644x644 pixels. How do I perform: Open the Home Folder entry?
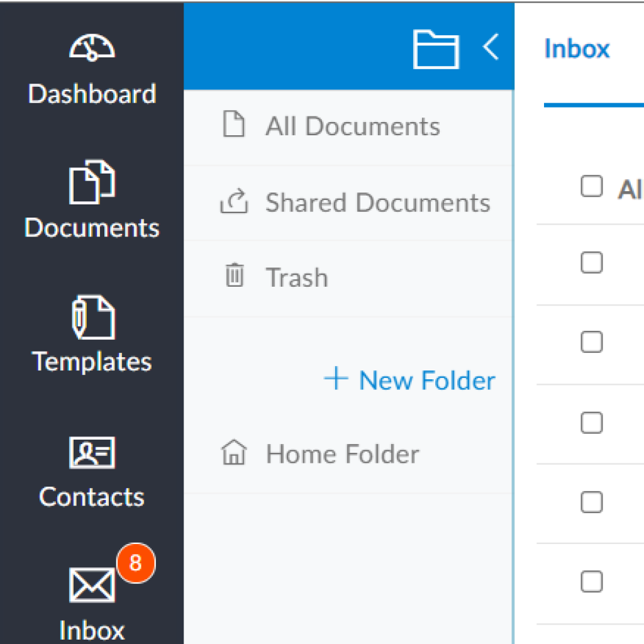[x=348, y=454]
